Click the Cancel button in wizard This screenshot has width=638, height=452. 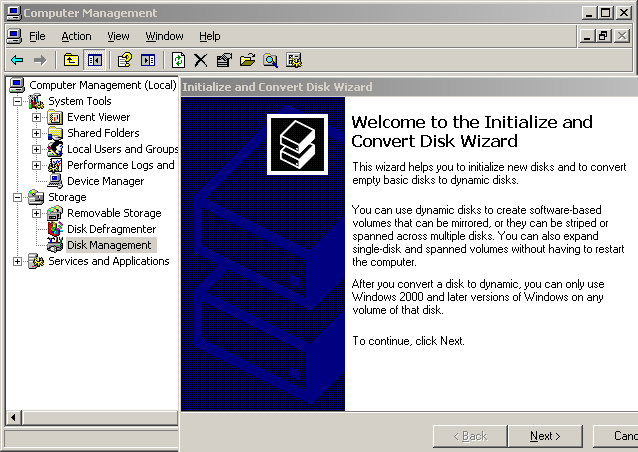[x=616, y=436]
